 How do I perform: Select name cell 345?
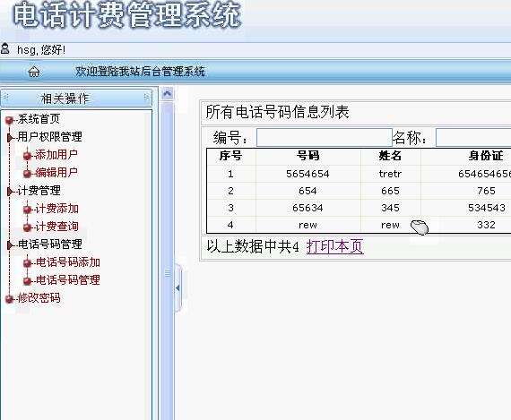[390, 208]
